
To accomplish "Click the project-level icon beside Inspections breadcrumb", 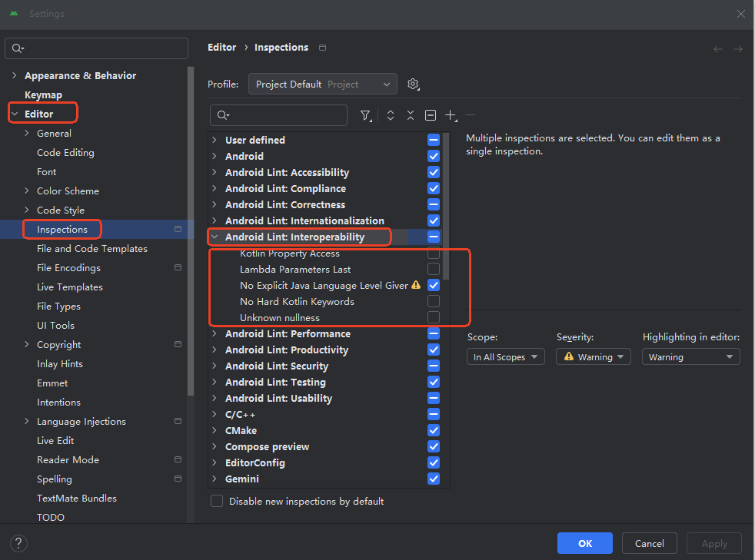I will [x=323, y=48].
